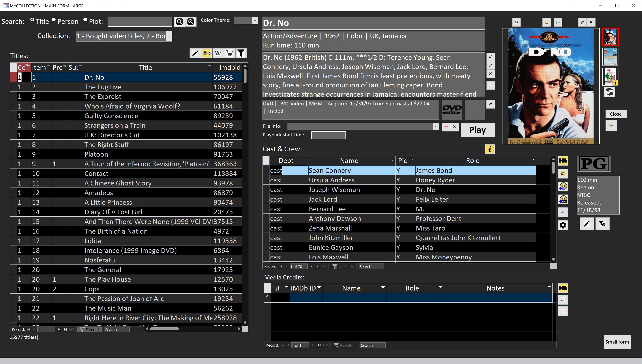
Task: Click the IMDb icon next to Media Credits
Action: (563, 288)
